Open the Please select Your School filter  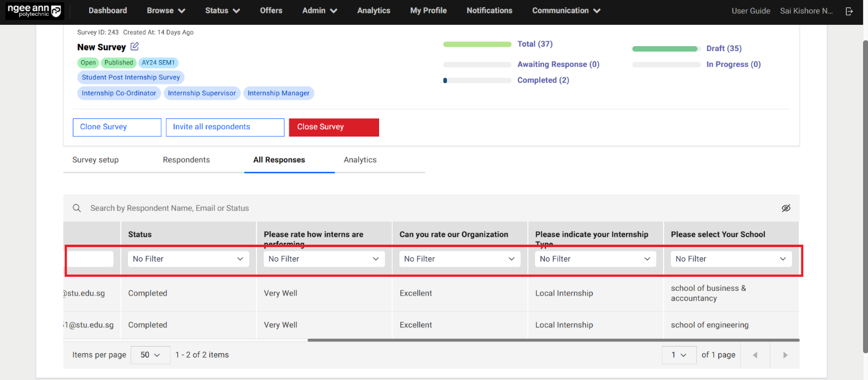(730, 259)
